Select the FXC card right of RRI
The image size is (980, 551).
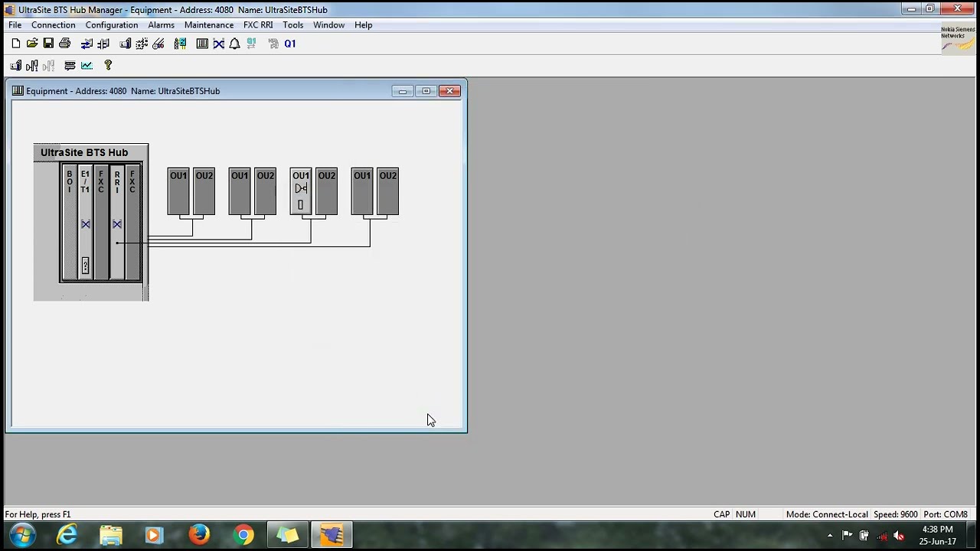coord(132,223)
